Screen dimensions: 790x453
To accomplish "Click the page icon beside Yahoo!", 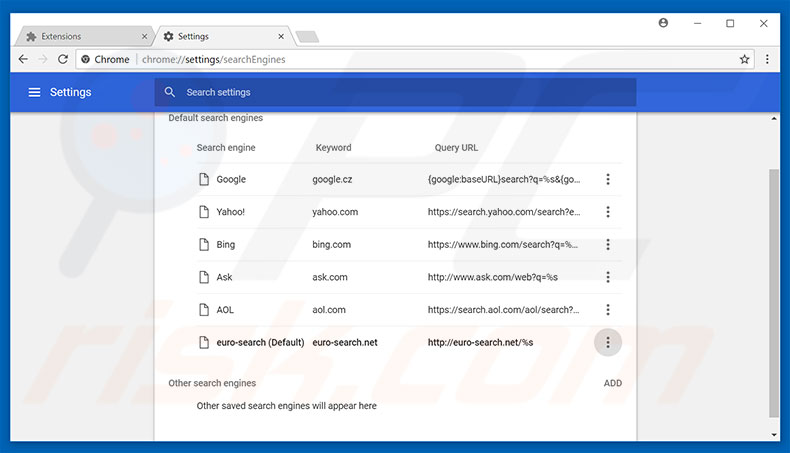I will 204,212.
